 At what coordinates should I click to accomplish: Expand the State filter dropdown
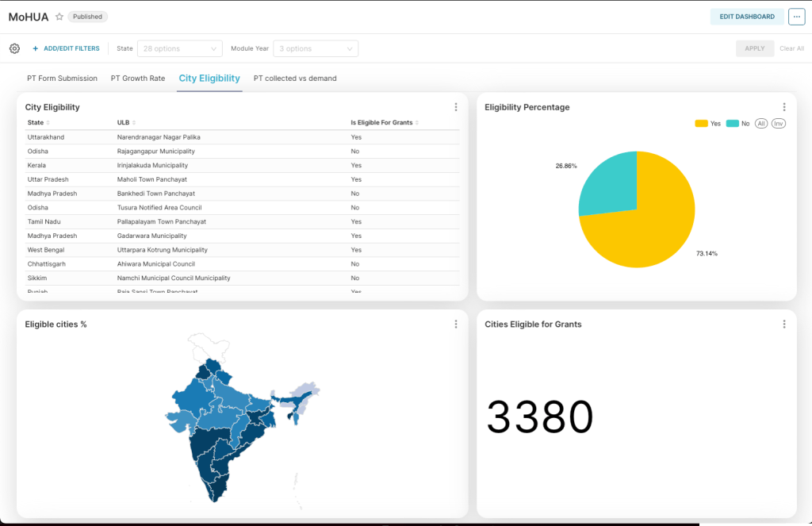(x=180, y=48)
